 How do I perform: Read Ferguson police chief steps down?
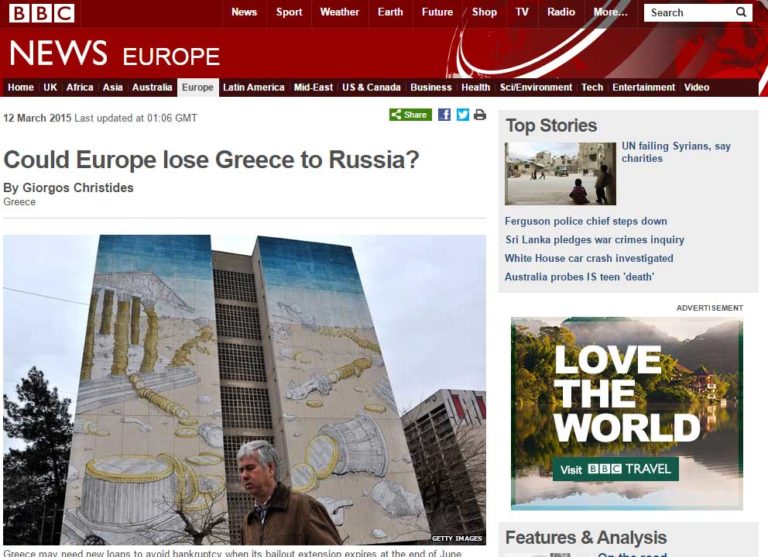pyautogui.click(x=586, y=221)
